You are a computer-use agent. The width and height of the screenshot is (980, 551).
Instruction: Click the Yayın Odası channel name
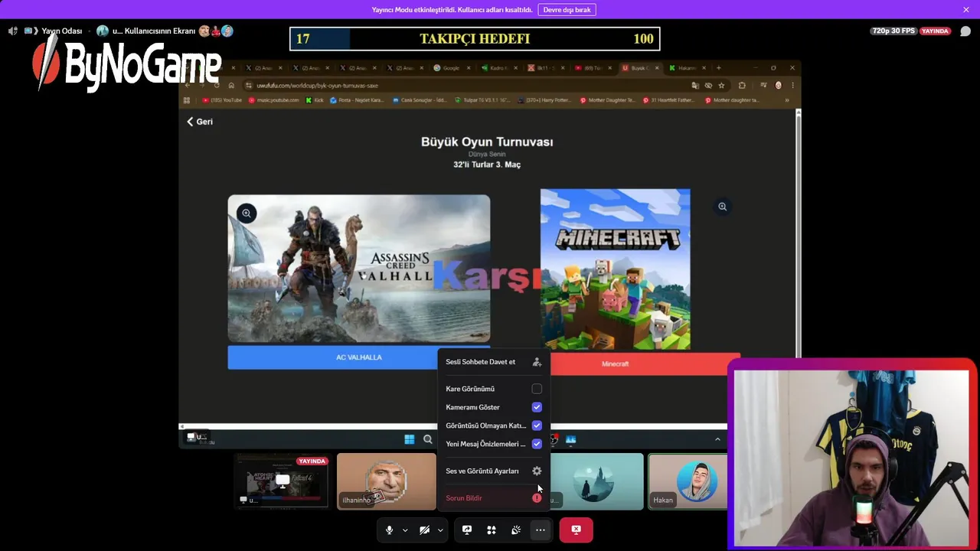62,31
